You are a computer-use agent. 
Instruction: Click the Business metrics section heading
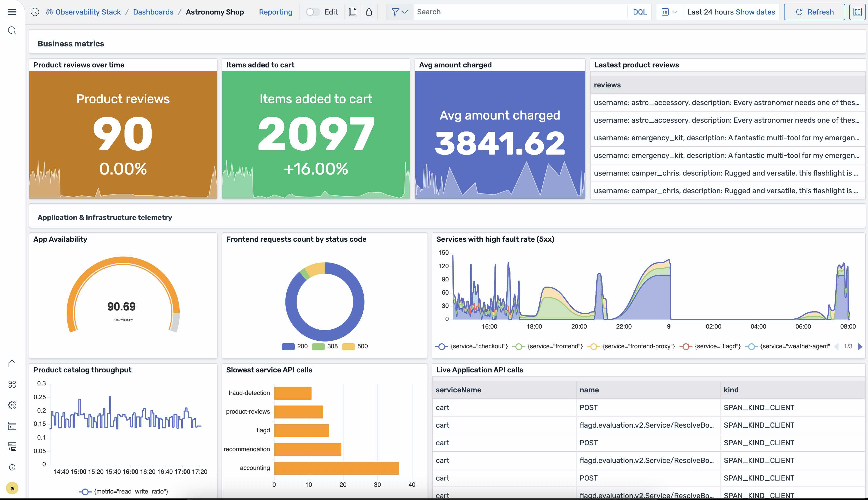(x=71, y=44)
